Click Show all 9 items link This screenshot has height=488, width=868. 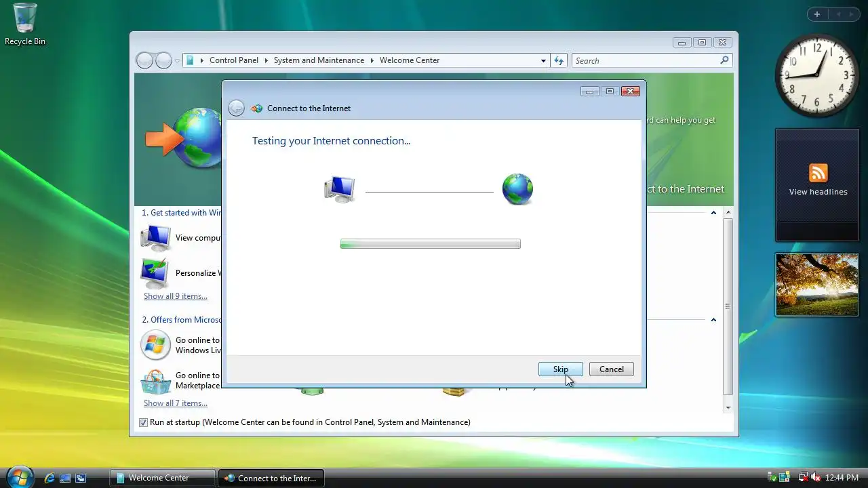[176, 296]
